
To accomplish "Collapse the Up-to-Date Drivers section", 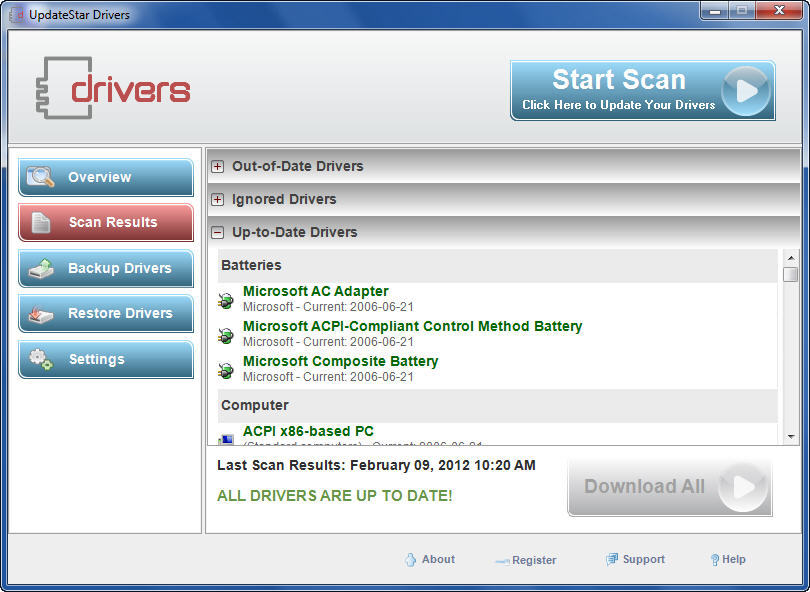I will 217,232.
